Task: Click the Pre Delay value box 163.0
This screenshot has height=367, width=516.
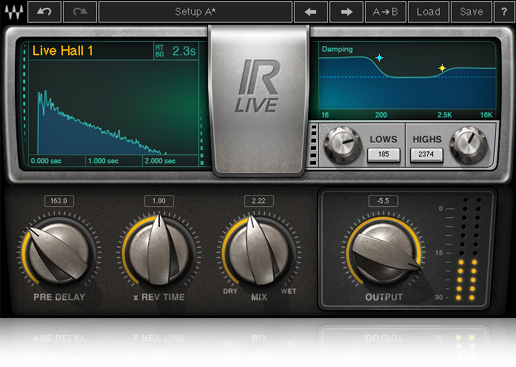Action: tap(59, 201)
